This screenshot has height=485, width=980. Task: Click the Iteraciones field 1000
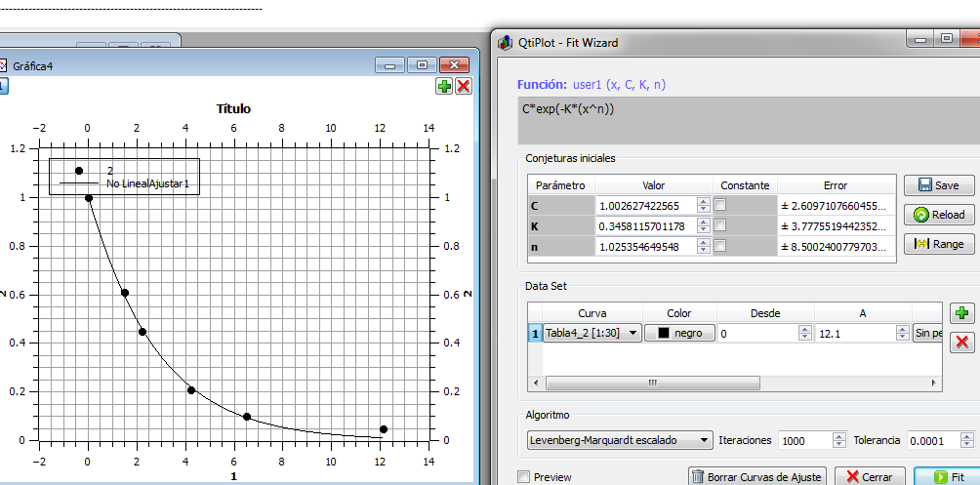coord(805,441)
